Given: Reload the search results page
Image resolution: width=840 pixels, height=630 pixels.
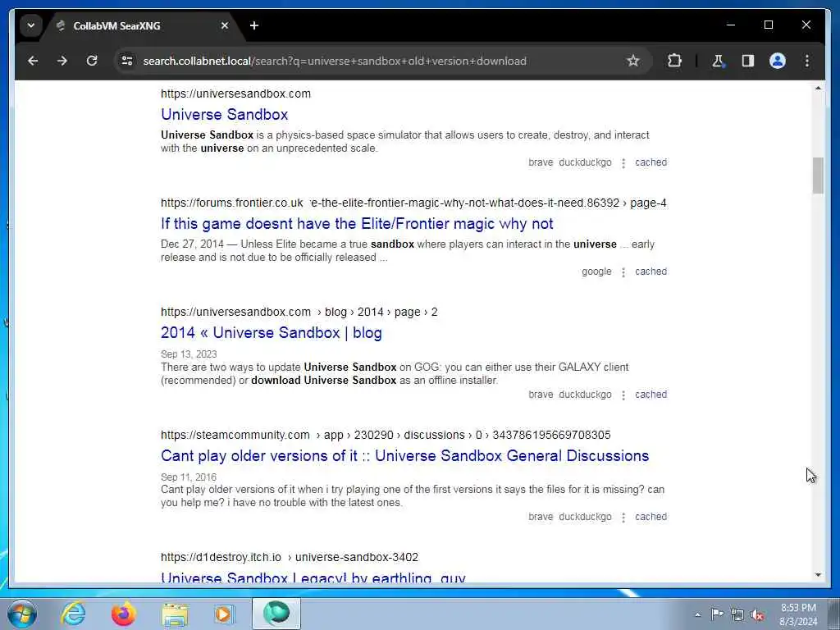Looking at the screenshot, I should click(92, 61).
